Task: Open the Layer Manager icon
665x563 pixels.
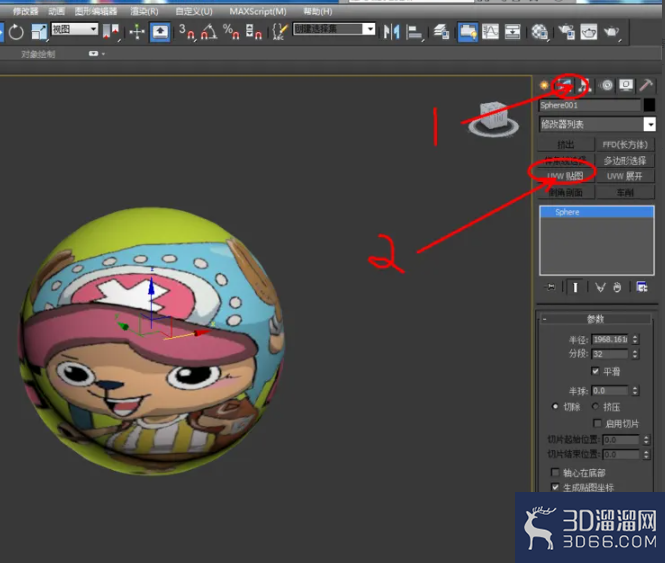Action: tap(441, 32)
